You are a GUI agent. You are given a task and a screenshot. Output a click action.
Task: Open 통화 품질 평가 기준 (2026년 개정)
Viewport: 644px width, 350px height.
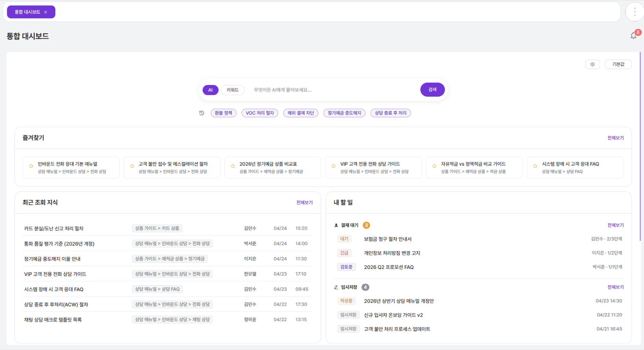167,243
